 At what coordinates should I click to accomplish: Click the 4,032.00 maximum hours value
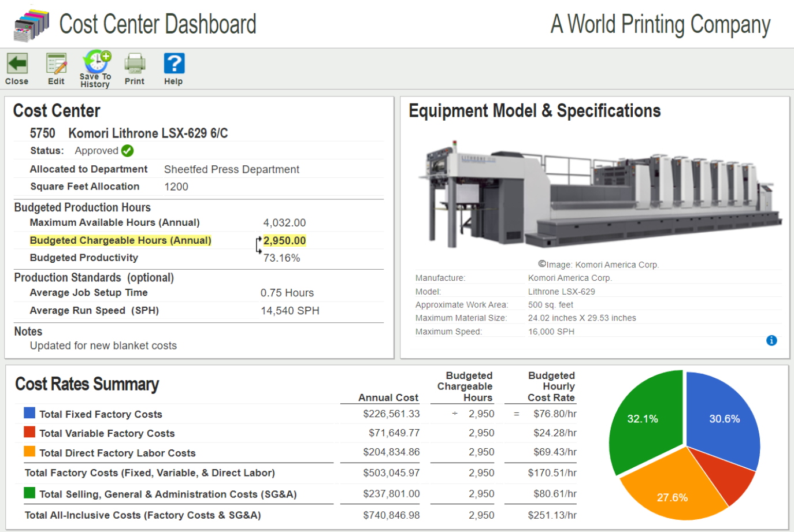click(x=284, y=222)
